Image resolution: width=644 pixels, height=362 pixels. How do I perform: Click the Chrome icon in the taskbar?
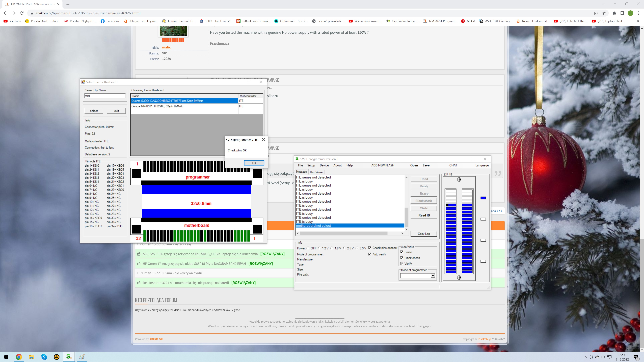point(19,357)
